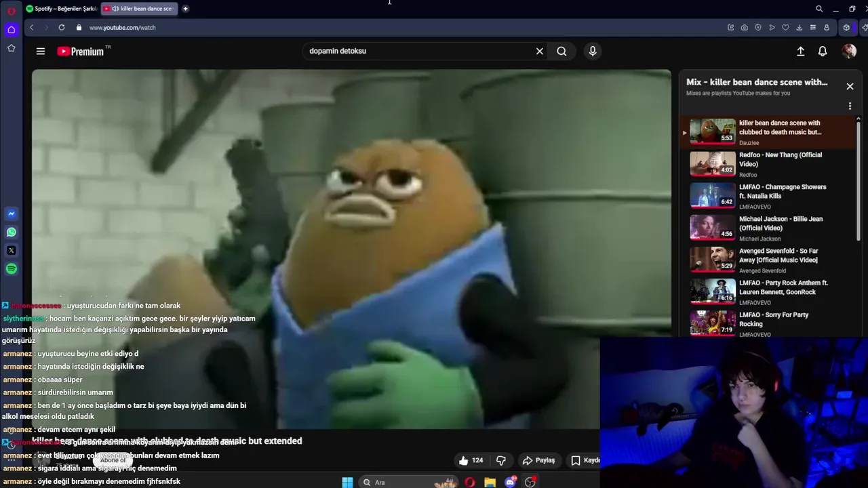
Task: Run the YouTube search magnifier button
Action: click(561, 51)
